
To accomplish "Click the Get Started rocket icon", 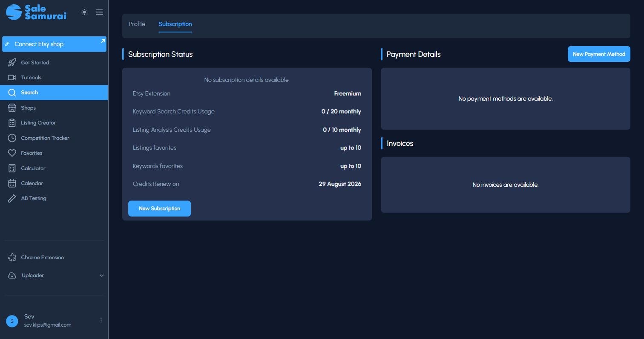I will pyautogui.click(x=12, y=63).
